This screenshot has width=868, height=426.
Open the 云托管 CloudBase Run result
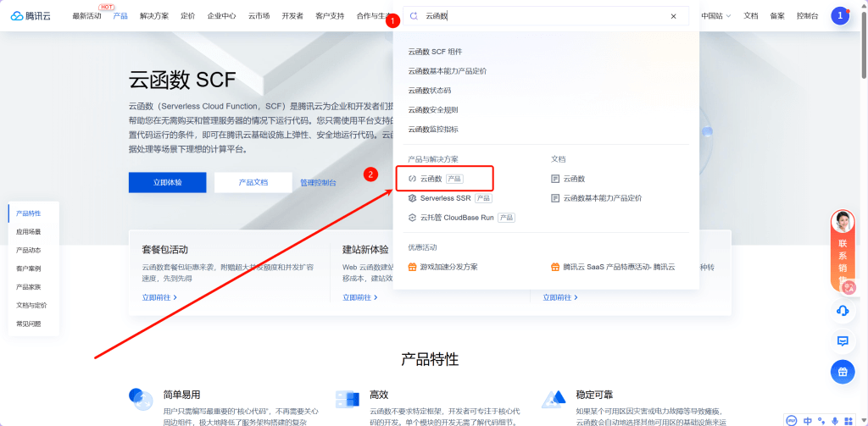(x=461, y=218)
